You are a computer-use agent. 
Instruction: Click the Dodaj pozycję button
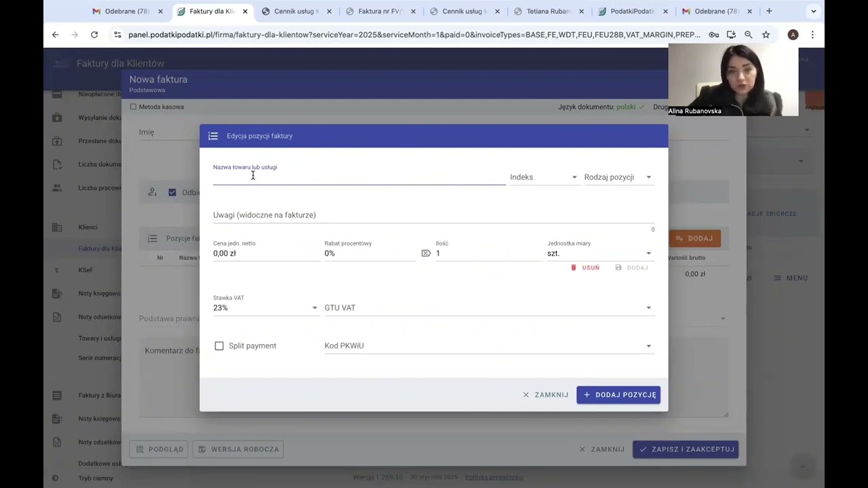point(618,394)
